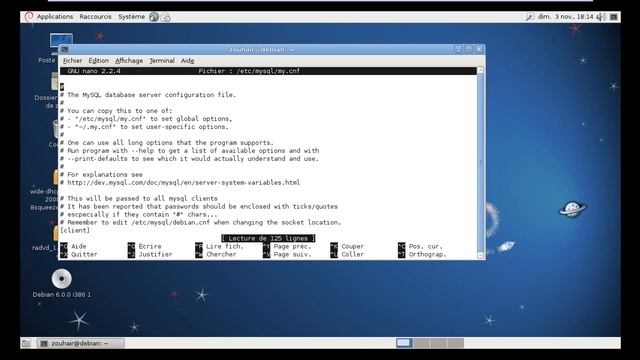Image resolution: width=640 pixels, height=360 pixels.
Task: Click the zouhair@debian taskbar button
Action: pos(80,343)
